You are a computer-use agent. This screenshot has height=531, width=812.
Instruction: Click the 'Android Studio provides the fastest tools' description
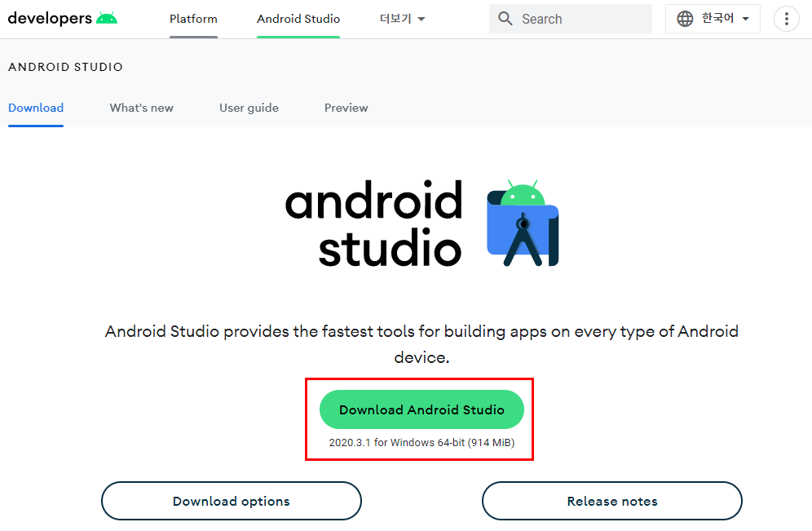[x=421, y=344]
